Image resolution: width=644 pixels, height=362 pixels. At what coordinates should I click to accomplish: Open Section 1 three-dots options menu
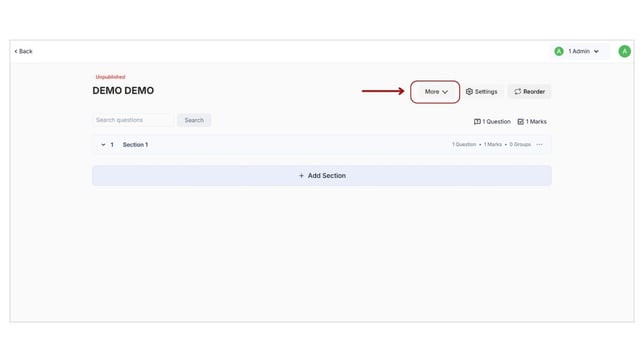(x=539, y=145)
